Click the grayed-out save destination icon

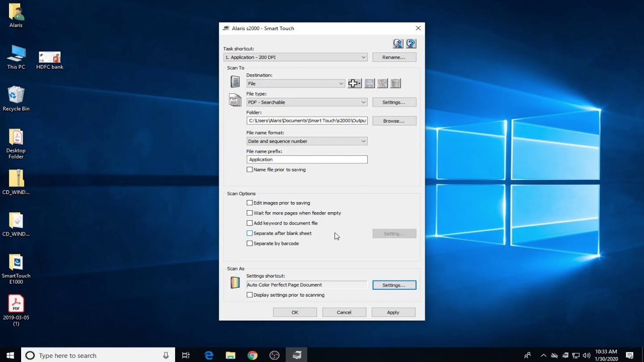pos(369,83)
